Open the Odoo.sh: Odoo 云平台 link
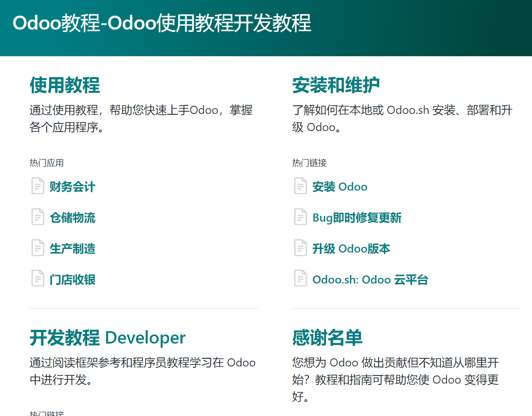532x416 pixels. (370, 280)
